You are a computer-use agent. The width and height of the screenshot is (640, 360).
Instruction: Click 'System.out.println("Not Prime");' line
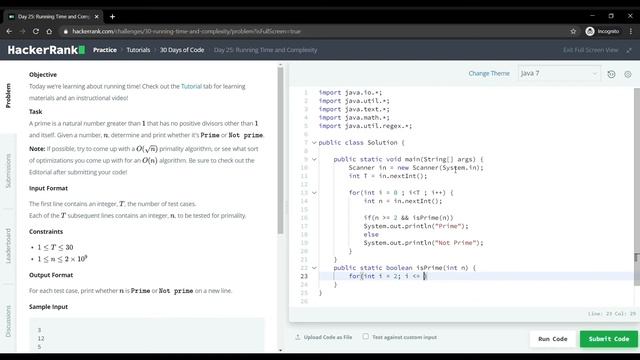pos(424,243)
